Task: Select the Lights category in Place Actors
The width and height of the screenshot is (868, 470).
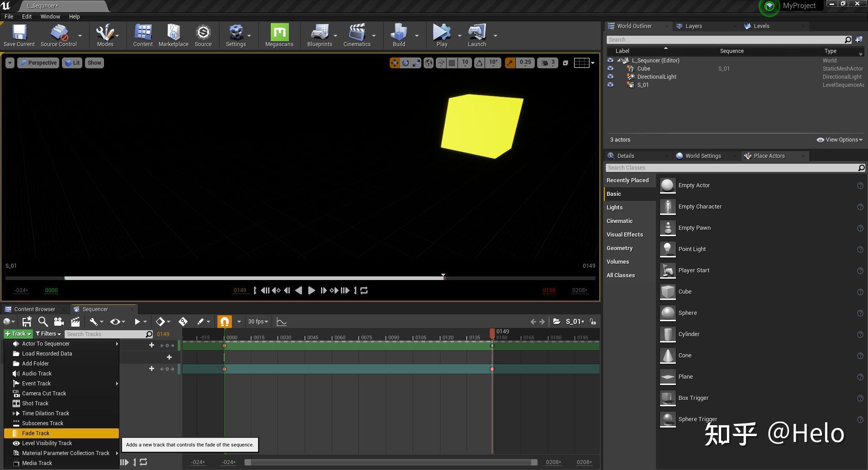Action: (x=615, y=207)
